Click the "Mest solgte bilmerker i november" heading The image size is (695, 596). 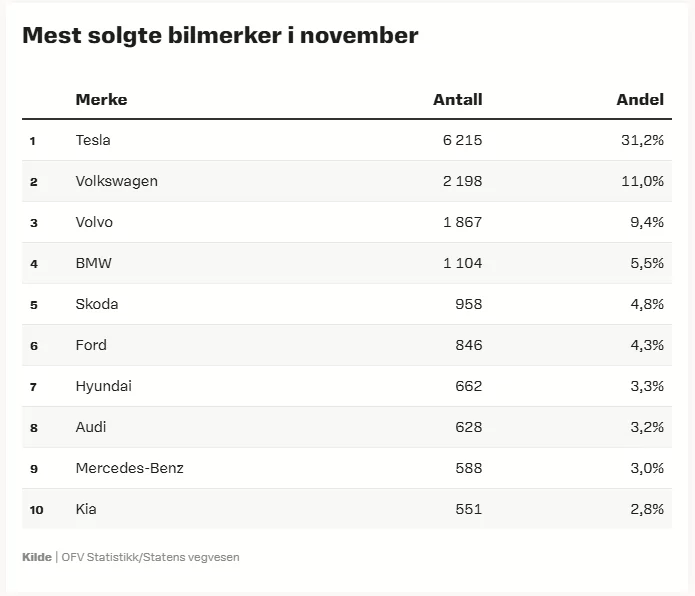(220, 36)
